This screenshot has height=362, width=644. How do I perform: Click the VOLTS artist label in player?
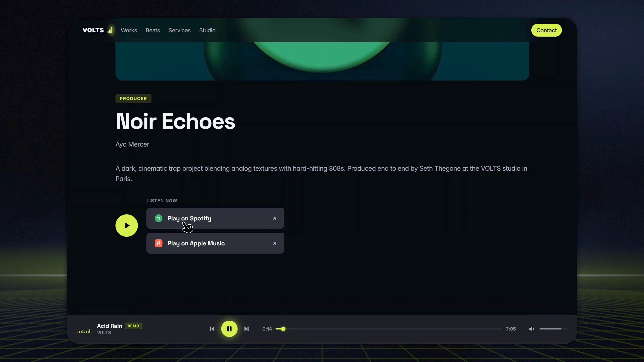pyautogui.click(x=104, y=333)
